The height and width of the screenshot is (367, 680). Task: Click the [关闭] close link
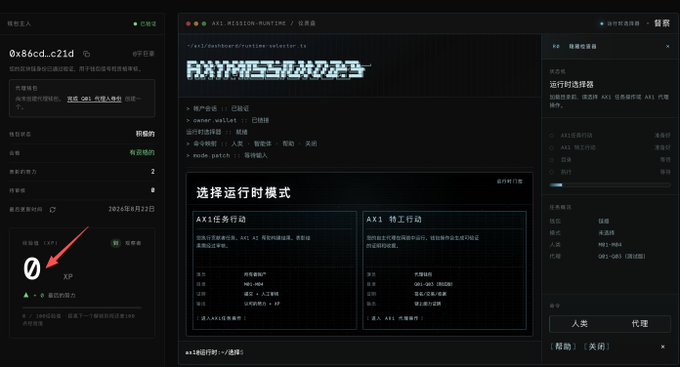point(597,346)
